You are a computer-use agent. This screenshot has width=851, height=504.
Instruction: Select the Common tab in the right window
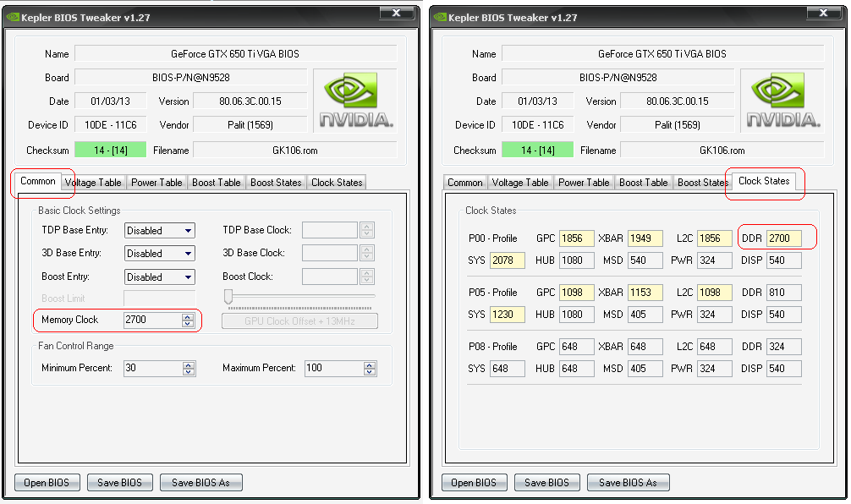[465, 183]
